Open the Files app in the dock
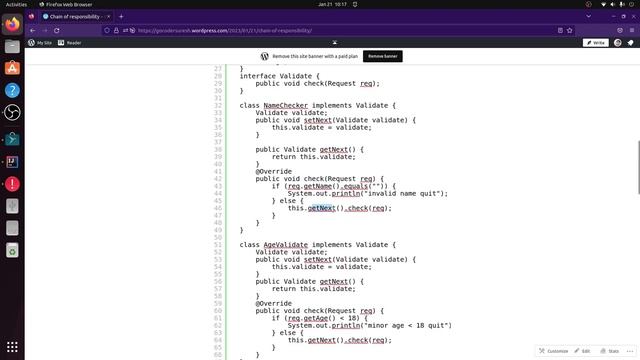The image size is (640, 360). point(12,47)
